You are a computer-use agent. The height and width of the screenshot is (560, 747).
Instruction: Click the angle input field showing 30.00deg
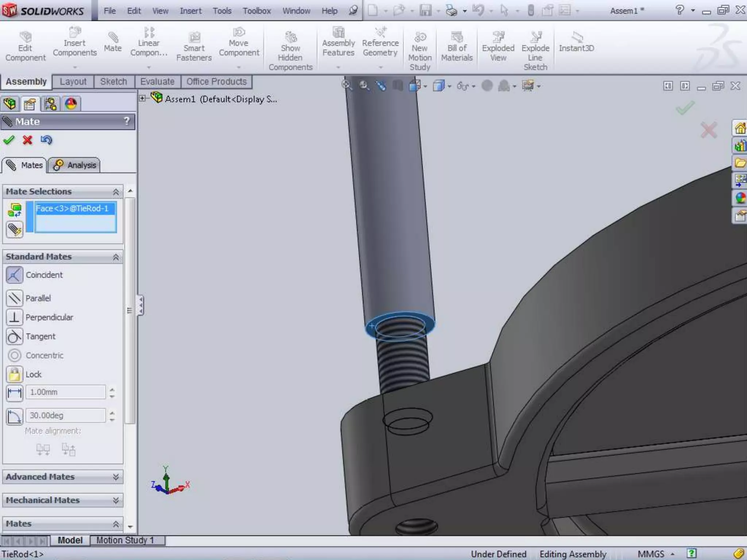[x=66, y=416]
